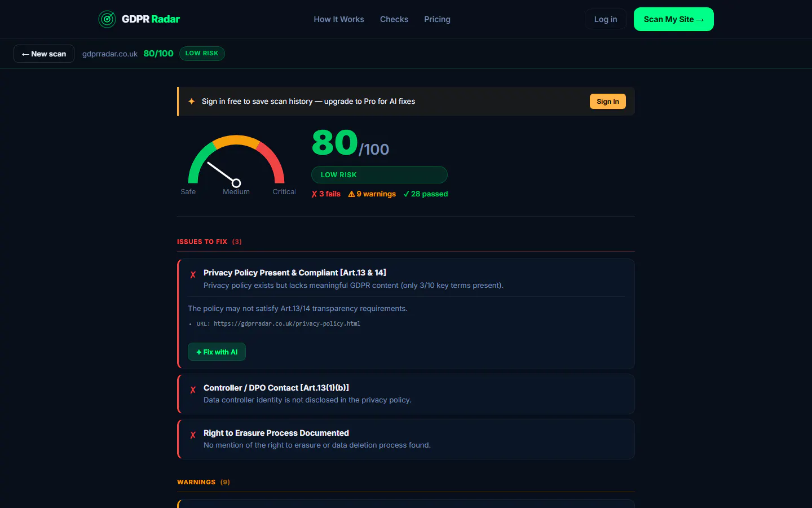Open the Checks menu item

pos(394,19)
